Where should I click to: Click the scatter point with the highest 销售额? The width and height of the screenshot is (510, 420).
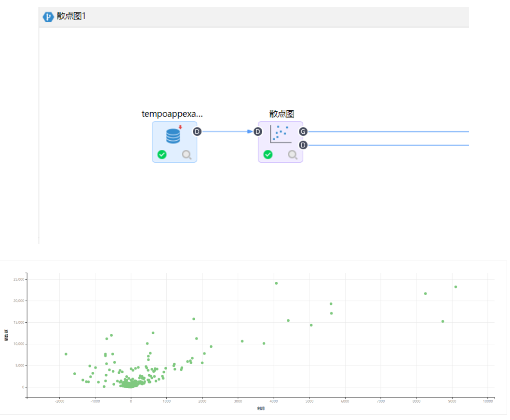(276, 283)
